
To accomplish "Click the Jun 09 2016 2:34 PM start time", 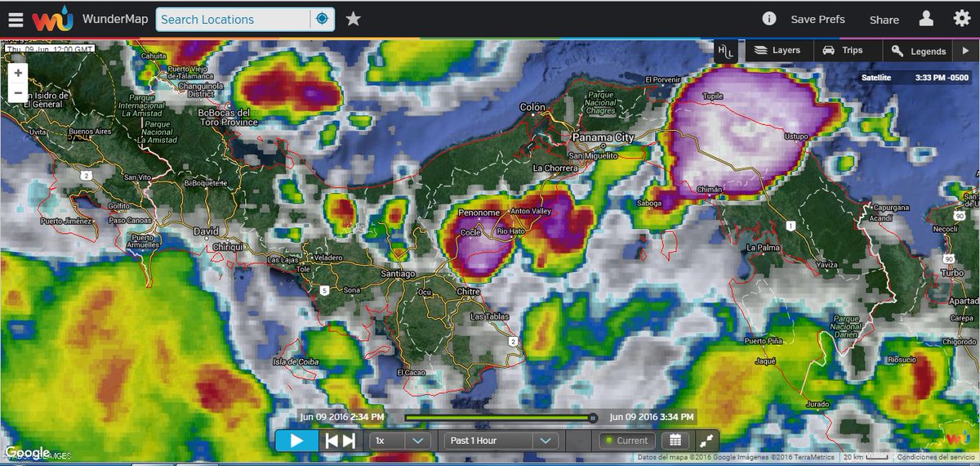I will [x=341, y=417].
